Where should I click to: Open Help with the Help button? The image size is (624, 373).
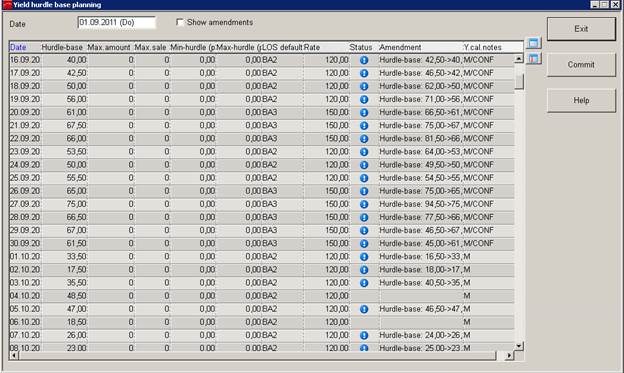(x=581, y=100)
